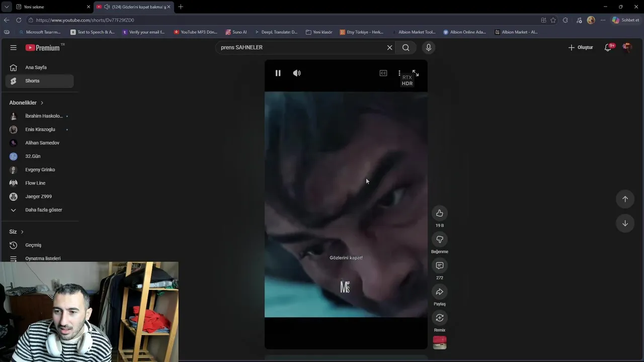Open the sound source thumbnail
This screenshot has height=362, width=644.
(x=440, y=342)
